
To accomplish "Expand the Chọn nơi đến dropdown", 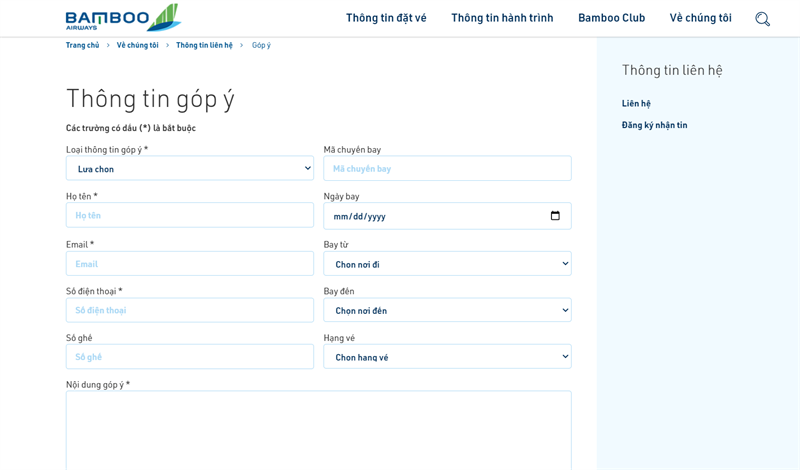I will tap(447, 310).
